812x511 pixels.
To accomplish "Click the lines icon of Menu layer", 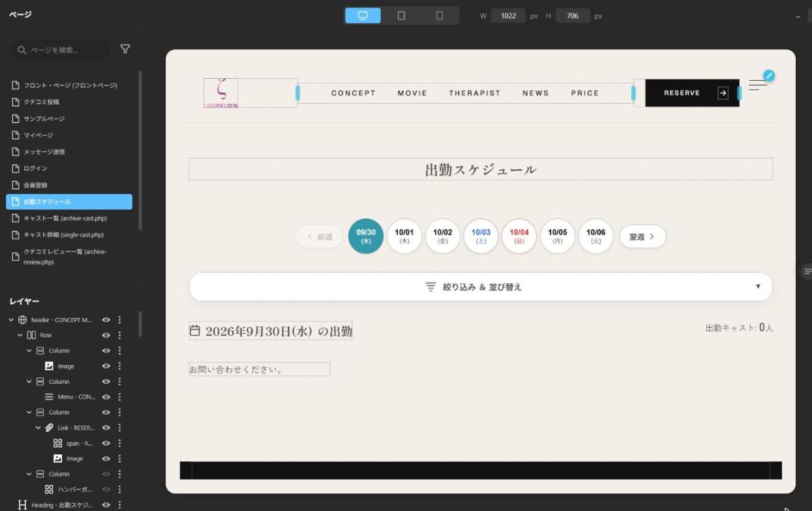I will [49, 397].
